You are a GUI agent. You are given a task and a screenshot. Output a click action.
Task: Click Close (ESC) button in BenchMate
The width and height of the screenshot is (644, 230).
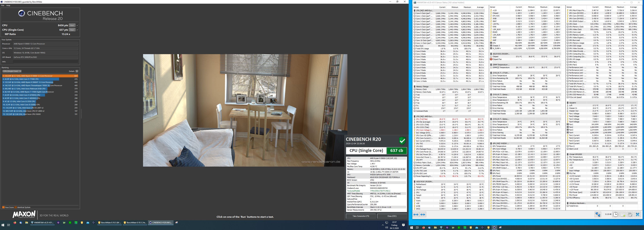(392, 216)
